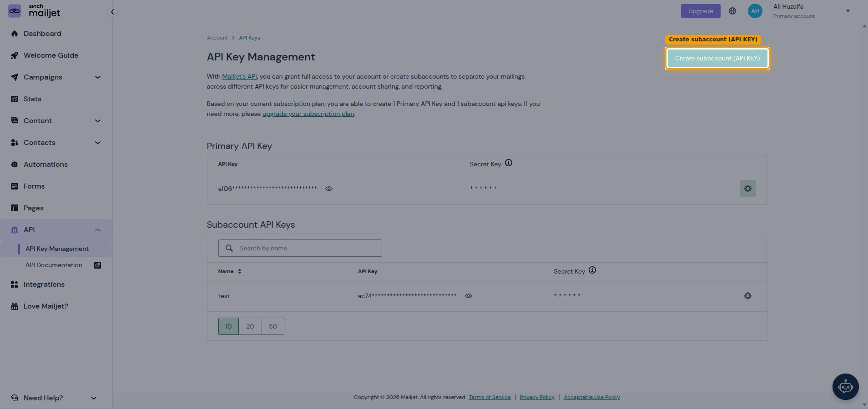Select API Key Management submenu item
This screenshot has width=868, height=409.
57,249
